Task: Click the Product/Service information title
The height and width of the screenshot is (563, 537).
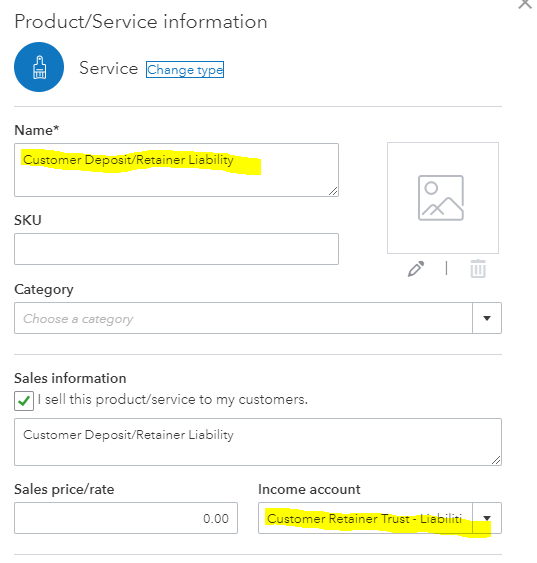Action: coord(141,22)
